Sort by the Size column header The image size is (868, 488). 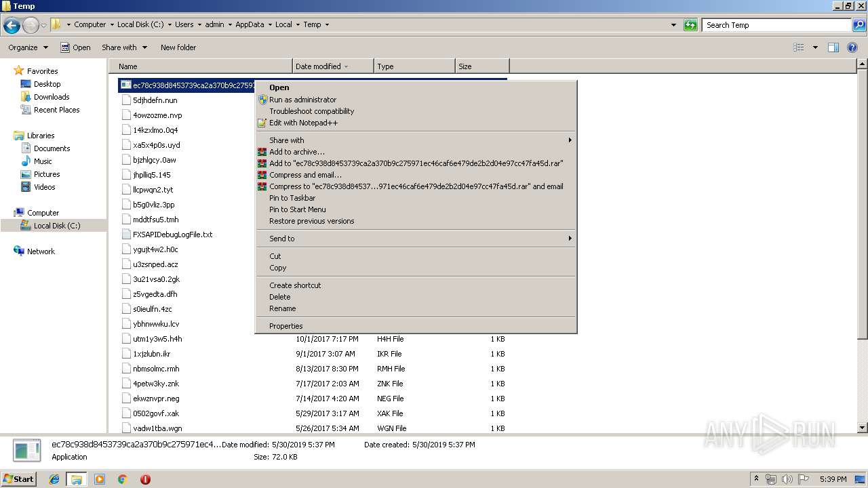pos(481,66)
